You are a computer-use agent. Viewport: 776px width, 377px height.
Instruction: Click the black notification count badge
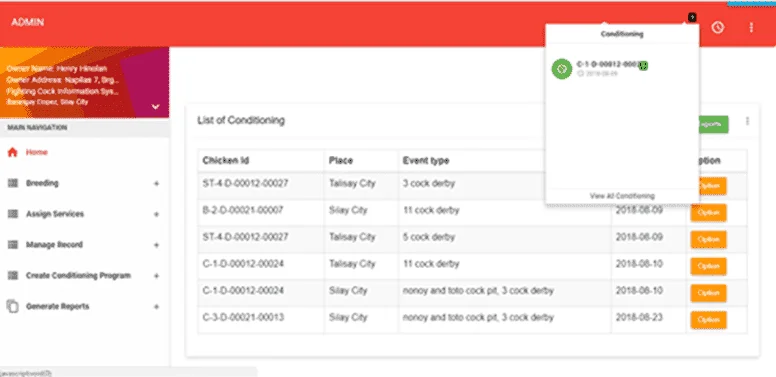coord(692,17)
